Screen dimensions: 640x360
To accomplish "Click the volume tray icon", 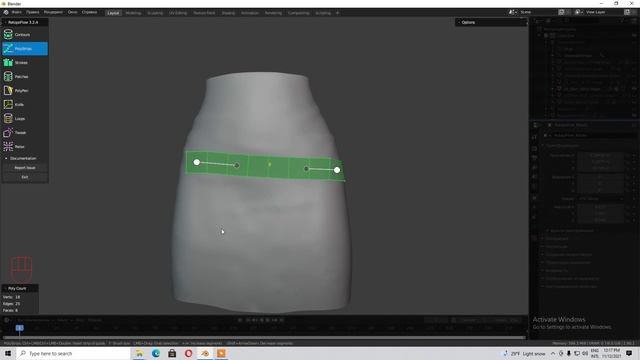I will coord(584,353).
